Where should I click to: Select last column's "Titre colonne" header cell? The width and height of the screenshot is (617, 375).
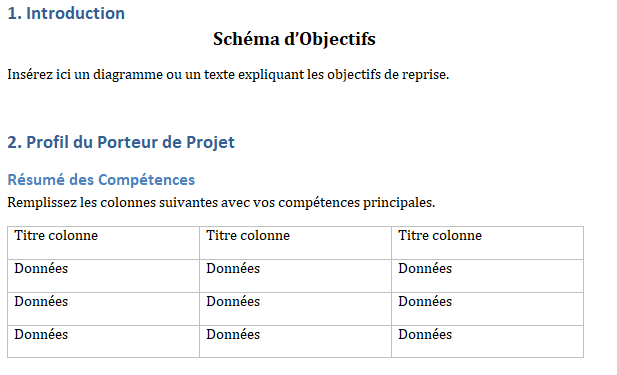[488, 243]
